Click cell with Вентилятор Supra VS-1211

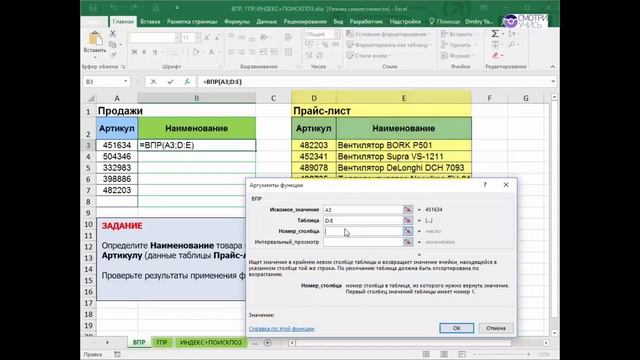click(404, 156)
